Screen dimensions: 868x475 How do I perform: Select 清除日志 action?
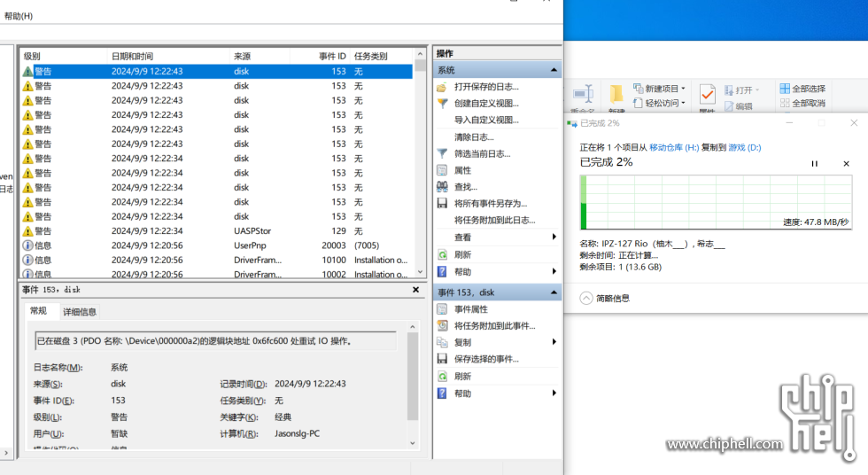tap(474, 137)
